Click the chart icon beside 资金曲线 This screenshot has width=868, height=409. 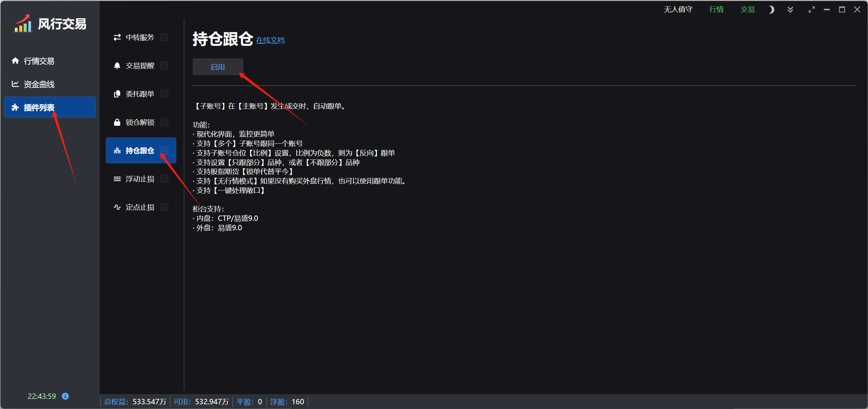15,84
